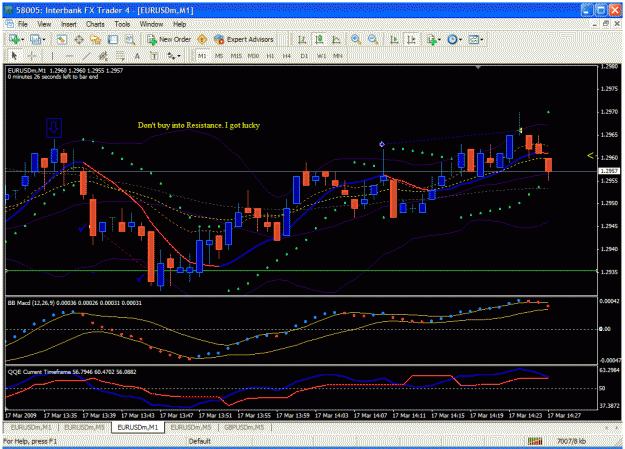The image size is (625, 449).
Task: Set timeframe to H4
Action: [287, 56]
